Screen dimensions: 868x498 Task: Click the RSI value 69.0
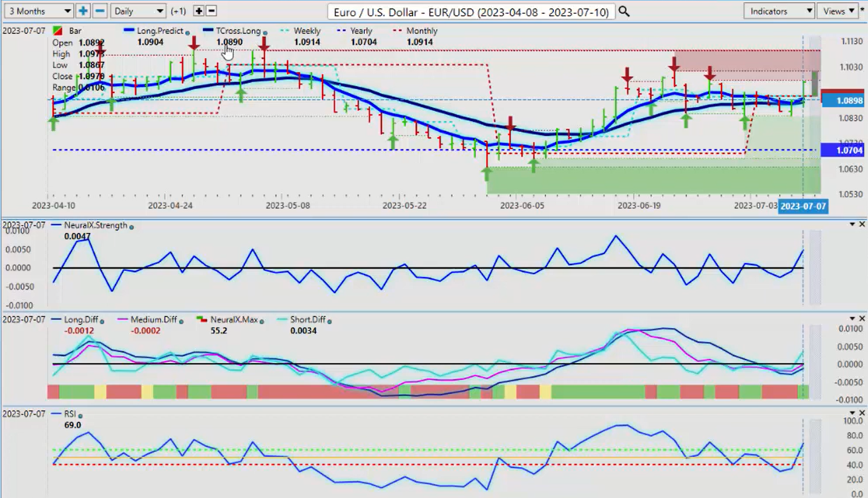[73, 425]
